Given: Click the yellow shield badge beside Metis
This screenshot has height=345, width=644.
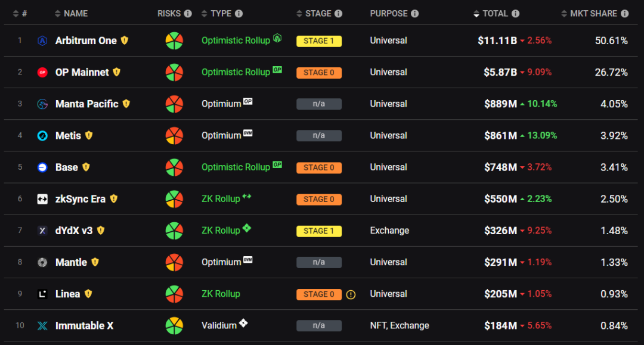Looking at the screenshot, I should click(x=89, y=135).
